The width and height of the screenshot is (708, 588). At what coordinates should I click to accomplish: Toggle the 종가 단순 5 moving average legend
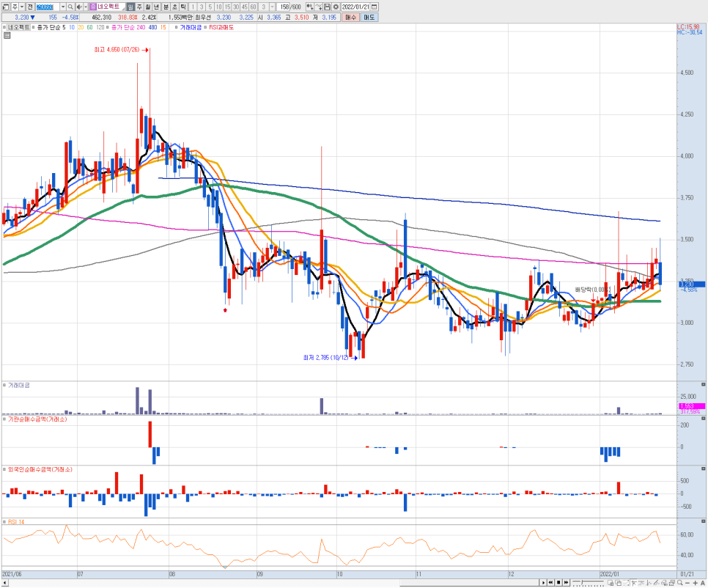(x=51, y=28)
